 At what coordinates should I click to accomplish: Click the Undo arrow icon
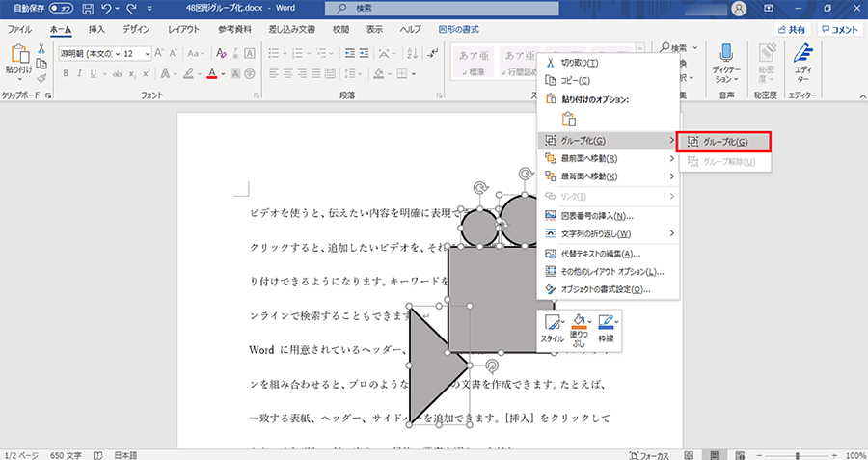[105, 9]
